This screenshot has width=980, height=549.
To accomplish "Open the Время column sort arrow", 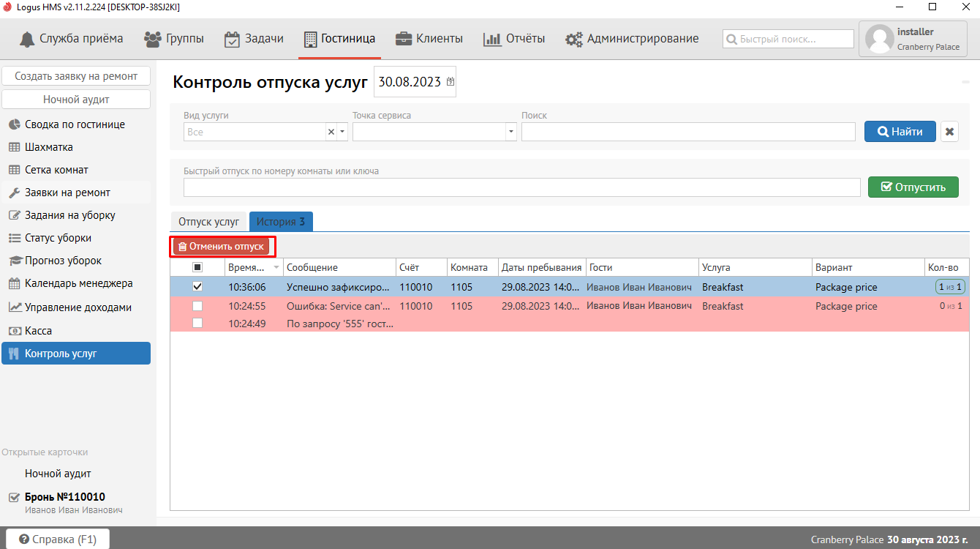I will 276,268.
